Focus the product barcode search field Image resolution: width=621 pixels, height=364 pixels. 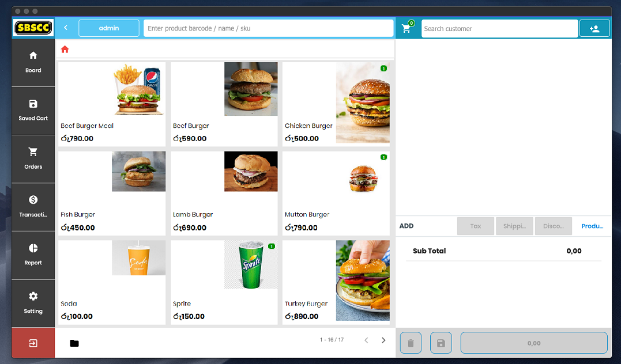tap(268, 28)
